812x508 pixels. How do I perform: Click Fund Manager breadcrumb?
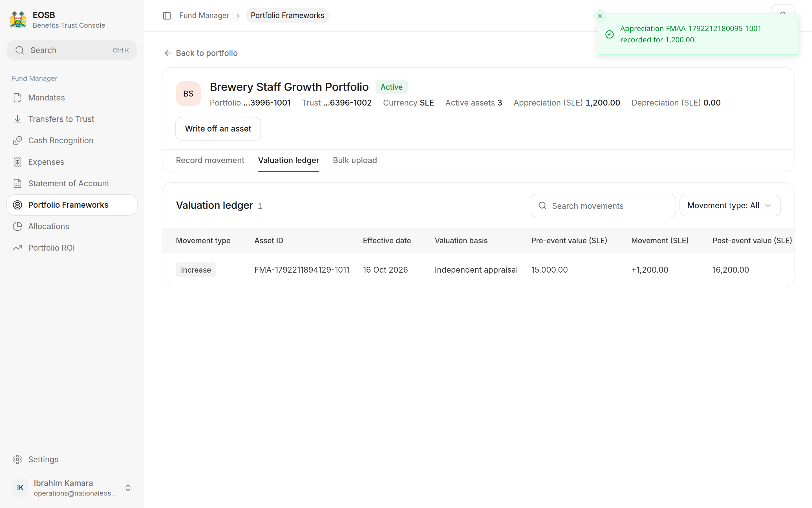click(x=204, y=16)
